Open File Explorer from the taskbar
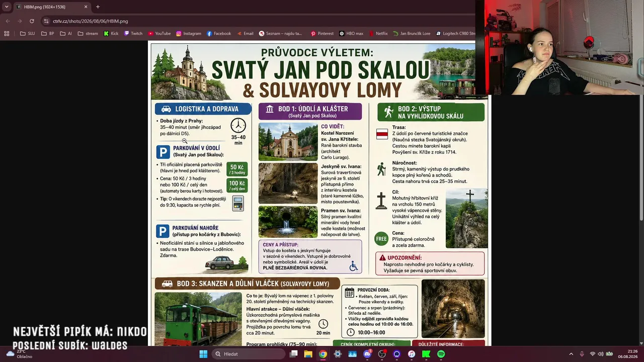The width and height of the screenshot is (644, 362). (x=308, y=354)
